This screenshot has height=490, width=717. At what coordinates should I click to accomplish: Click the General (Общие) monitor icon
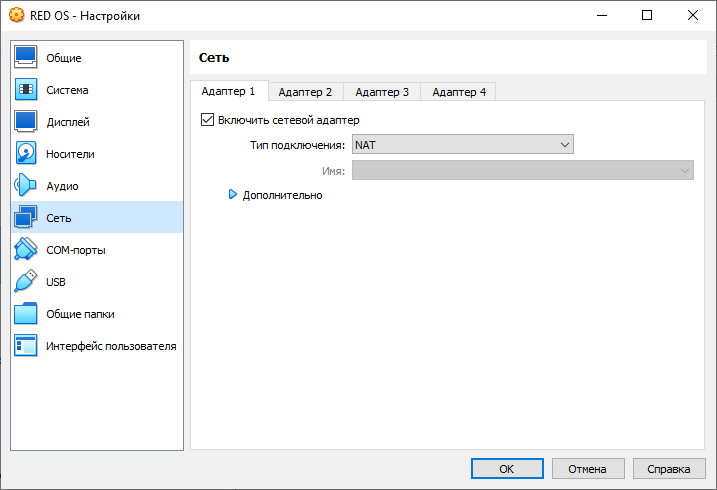[x=26, y=58]
